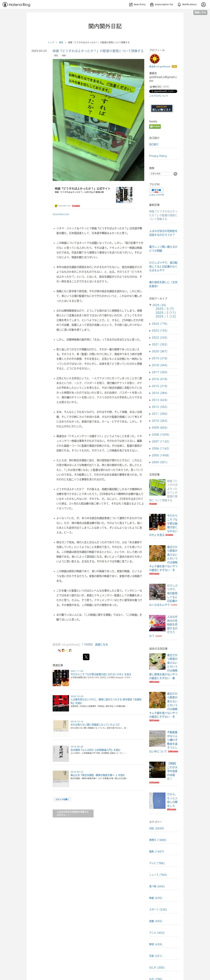Open the 病気 breadcrumb category

(61, 43)
